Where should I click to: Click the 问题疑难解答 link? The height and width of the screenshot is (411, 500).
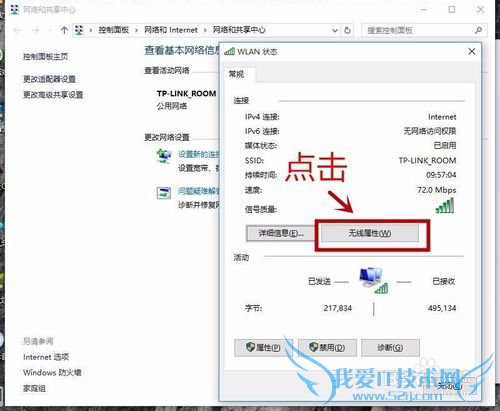[199, 191]
